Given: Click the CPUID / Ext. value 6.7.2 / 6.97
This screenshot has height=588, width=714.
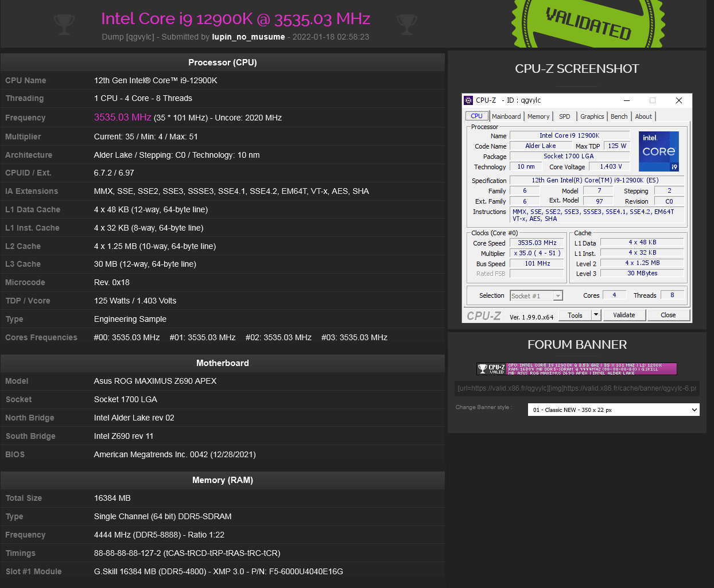Looking at the screenshot, I should pyautogui.click(x=114, y=173).
